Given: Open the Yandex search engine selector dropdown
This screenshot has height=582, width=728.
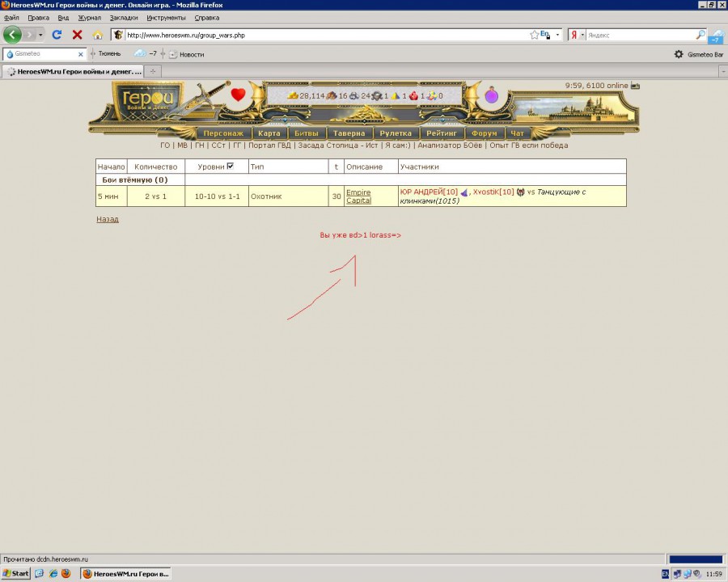Looking at the screenshot, I should (577, 35).
